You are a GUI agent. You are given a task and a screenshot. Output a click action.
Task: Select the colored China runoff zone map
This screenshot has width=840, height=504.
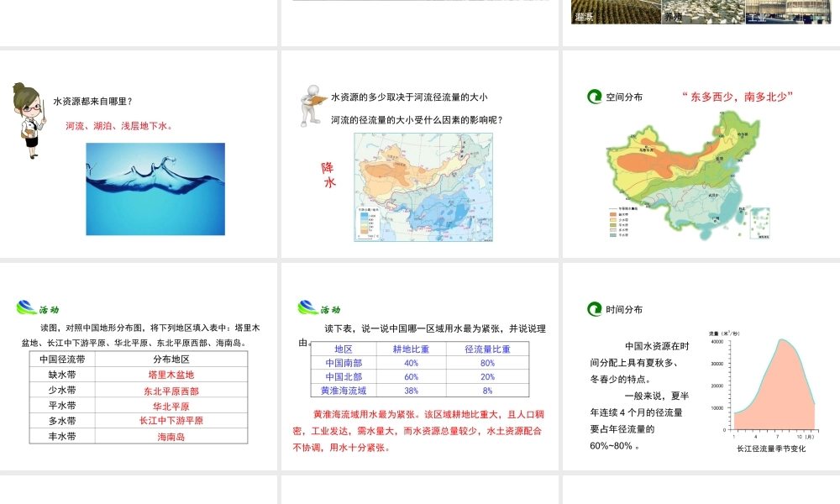point(689,174)
